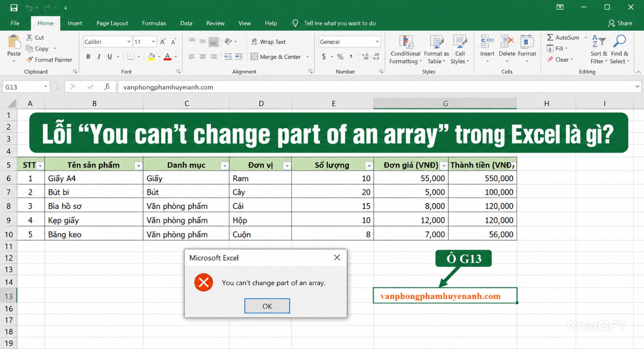The height and width of the screenshot is (349, 644).
Task: Apply bottom vertical alignment
Action: [213, 42]
